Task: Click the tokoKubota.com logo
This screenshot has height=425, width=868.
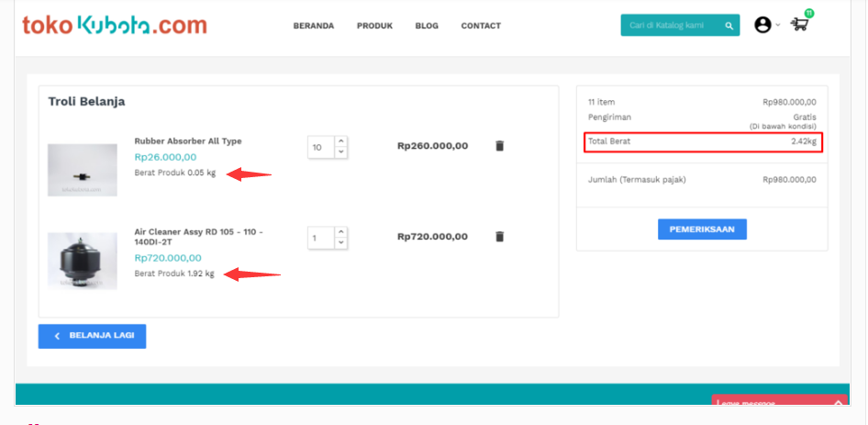Action: point(115,25)
